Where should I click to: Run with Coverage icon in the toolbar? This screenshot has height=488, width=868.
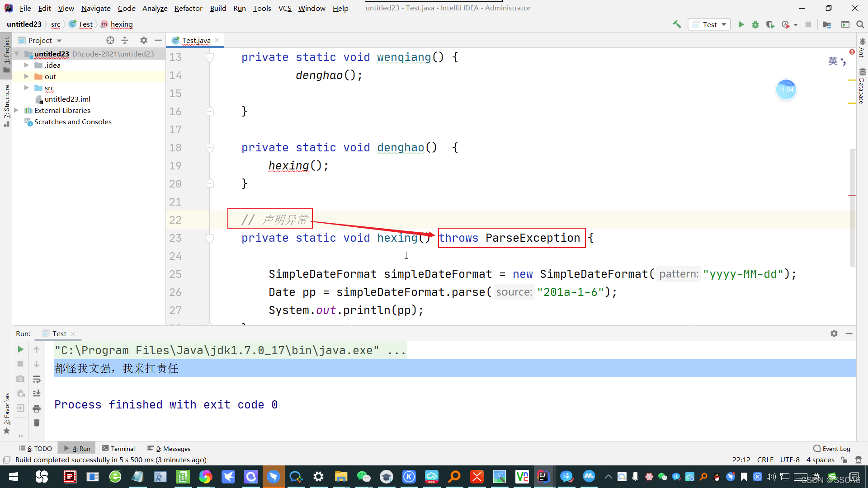coord(770,24)
